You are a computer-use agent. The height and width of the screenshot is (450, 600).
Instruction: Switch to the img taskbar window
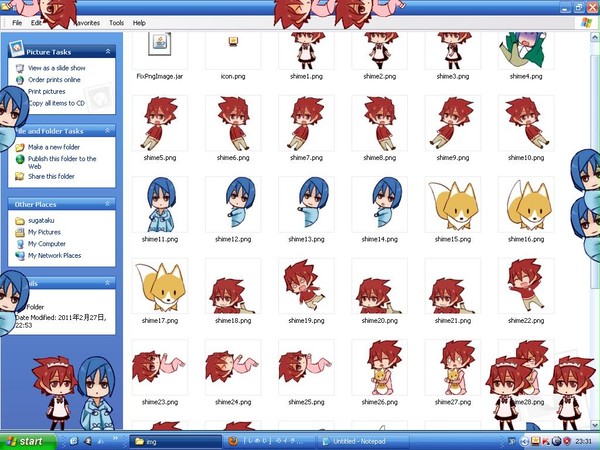[x=175, y=442]
